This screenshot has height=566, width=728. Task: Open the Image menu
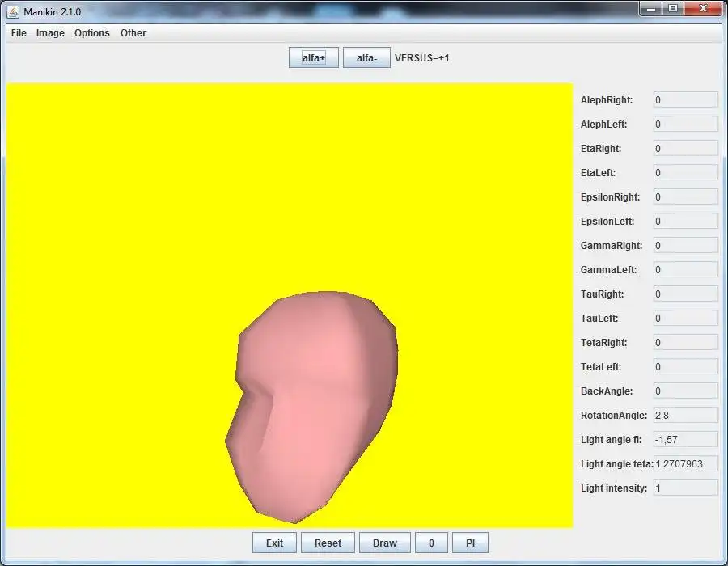50,33
